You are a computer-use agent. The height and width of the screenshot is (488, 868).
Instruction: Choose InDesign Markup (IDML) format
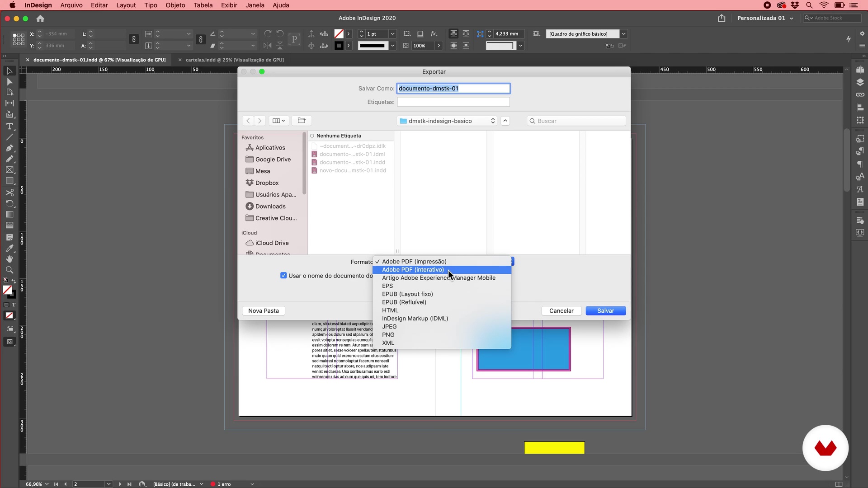tap(442, 319)
